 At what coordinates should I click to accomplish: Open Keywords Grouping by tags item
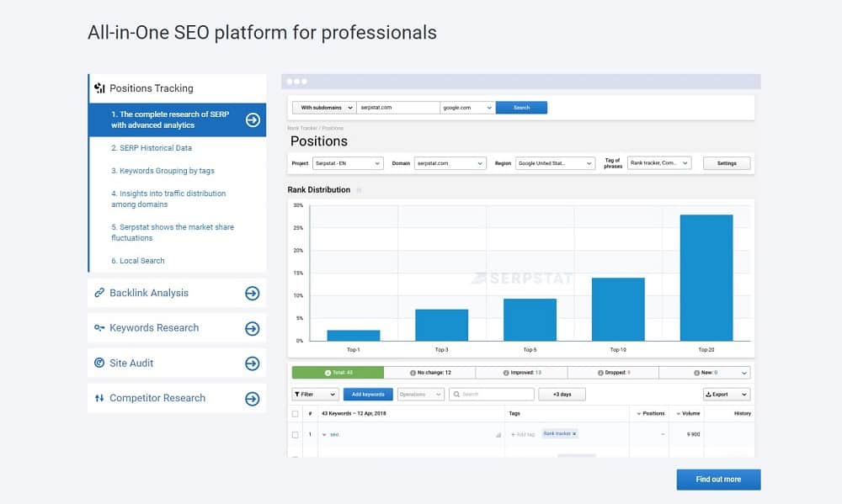pyautogui.click(x=163, y=171)
